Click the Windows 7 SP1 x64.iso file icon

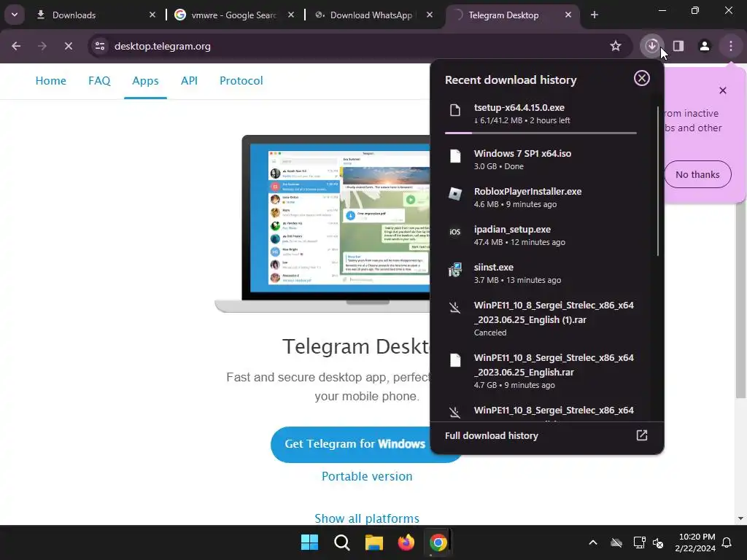(455, 156)
